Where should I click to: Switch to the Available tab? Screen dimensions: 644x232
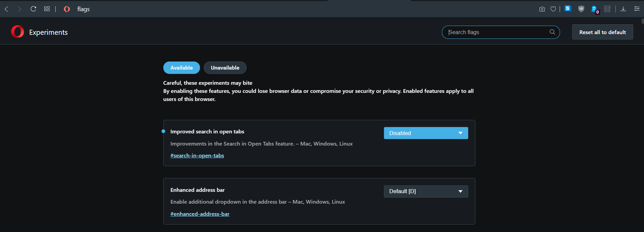click(181, 68)
